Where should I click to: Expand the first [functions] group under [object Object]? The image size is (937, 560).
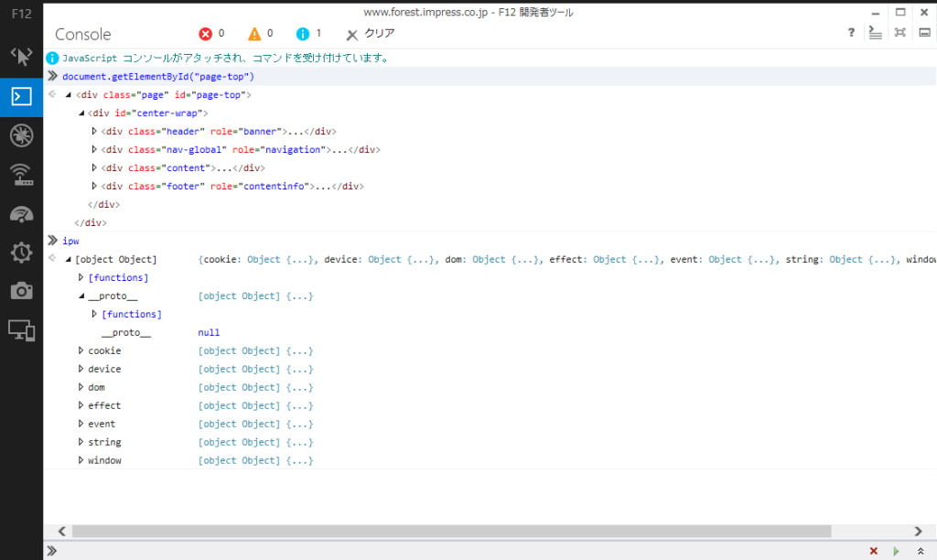81,277
